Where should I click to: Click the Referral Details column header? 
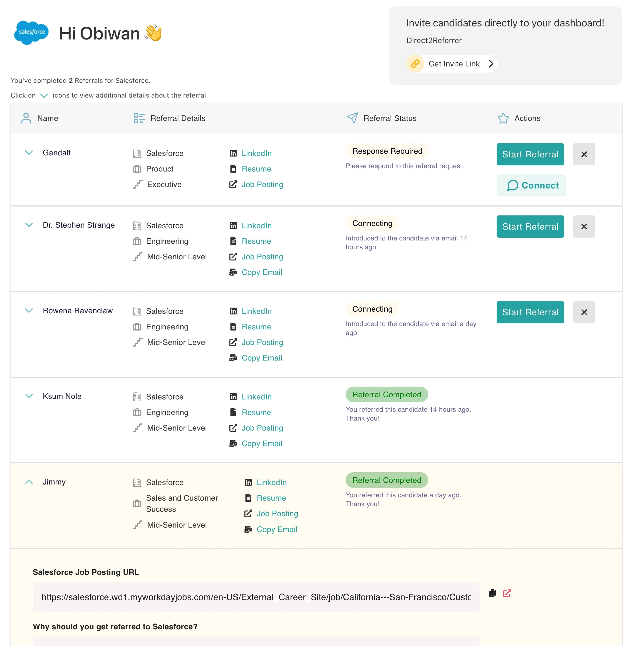178,118
